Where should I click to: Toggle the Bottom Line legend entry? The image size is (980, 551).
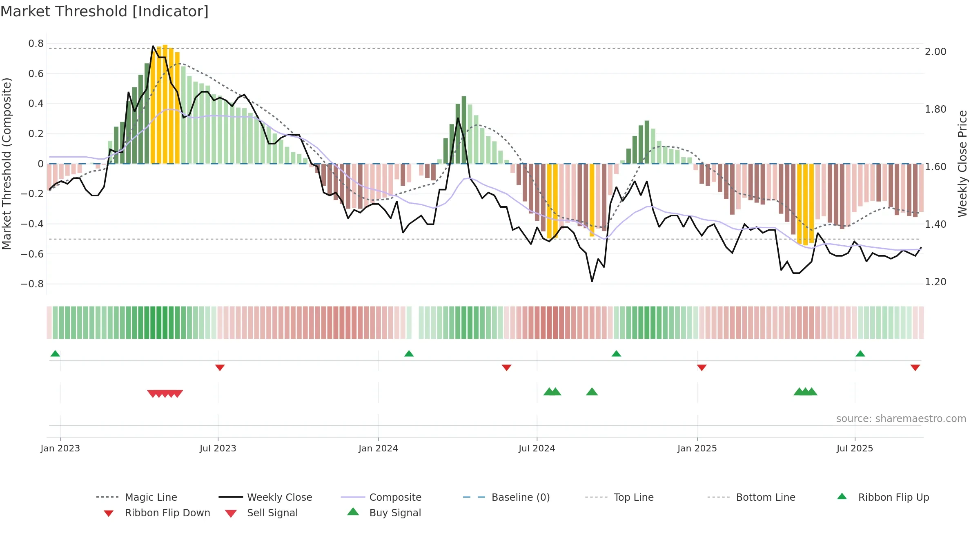click(751, 497)
